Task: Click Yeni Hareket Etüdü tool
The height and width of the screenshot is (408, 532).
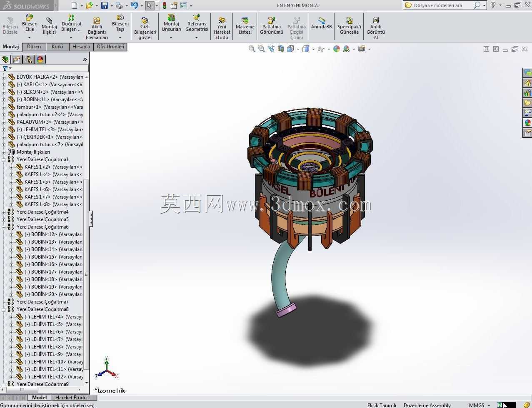Action: (x=222, y=28)
